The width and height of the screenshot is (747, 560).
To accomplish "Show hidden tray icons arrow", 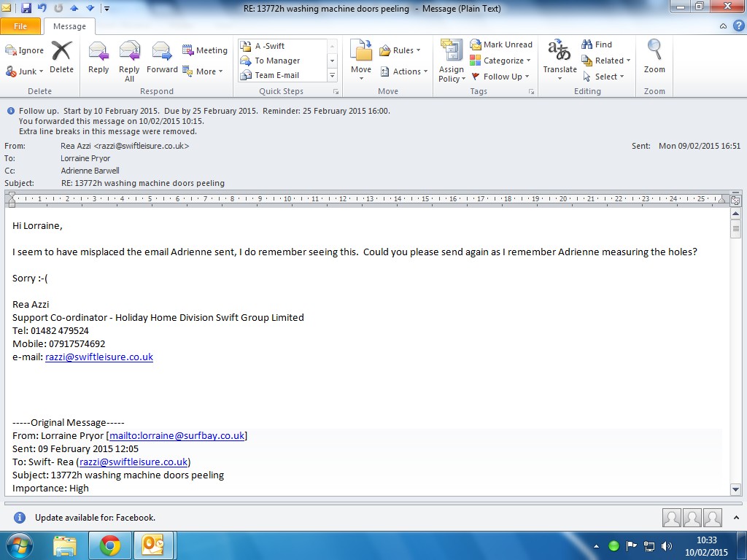I will [x=596, y=546].
